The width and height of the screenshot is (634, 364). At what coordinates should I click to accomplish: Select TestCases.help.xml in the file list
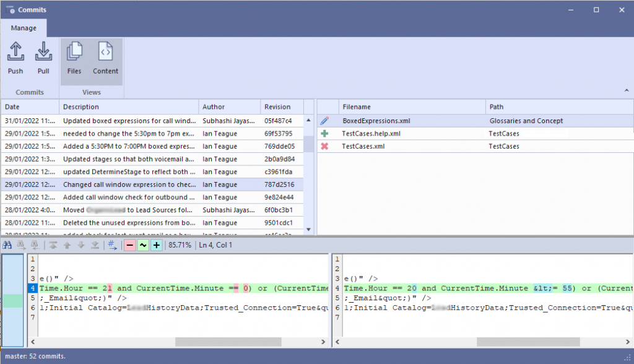click(475, 134)
